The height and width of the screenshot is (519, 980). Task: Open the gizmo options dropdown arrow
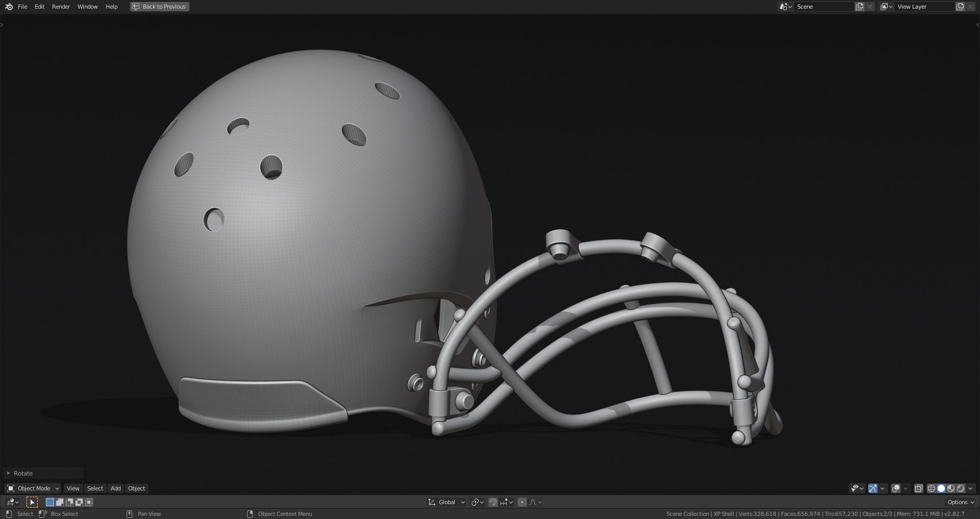pos(883,488)
